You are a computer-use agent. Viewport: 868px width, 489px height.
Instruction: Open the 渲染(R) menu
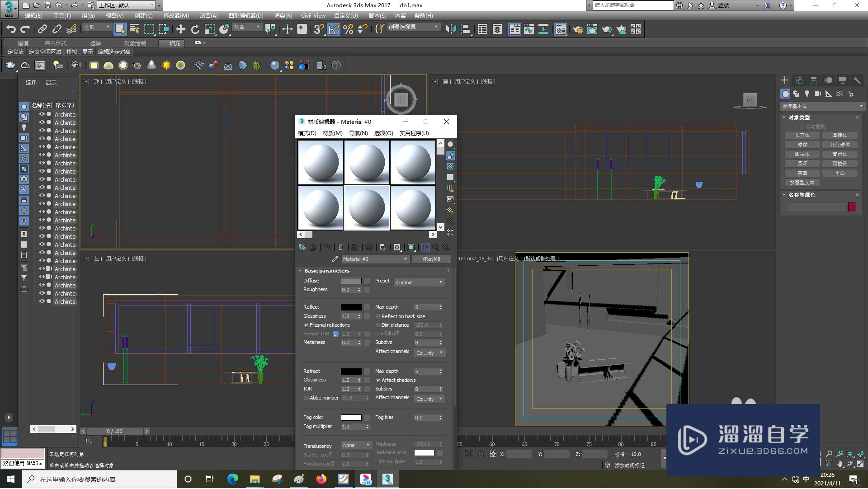(283, 15)
